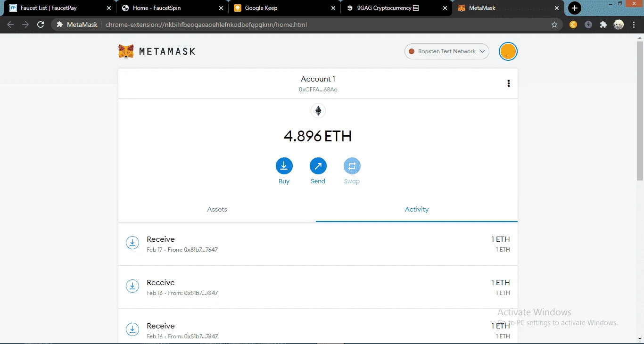Close the Faucet List FaucetPay tab
Image resolution: width=644 pixels, height=344 pixels.
click(109, 8)
